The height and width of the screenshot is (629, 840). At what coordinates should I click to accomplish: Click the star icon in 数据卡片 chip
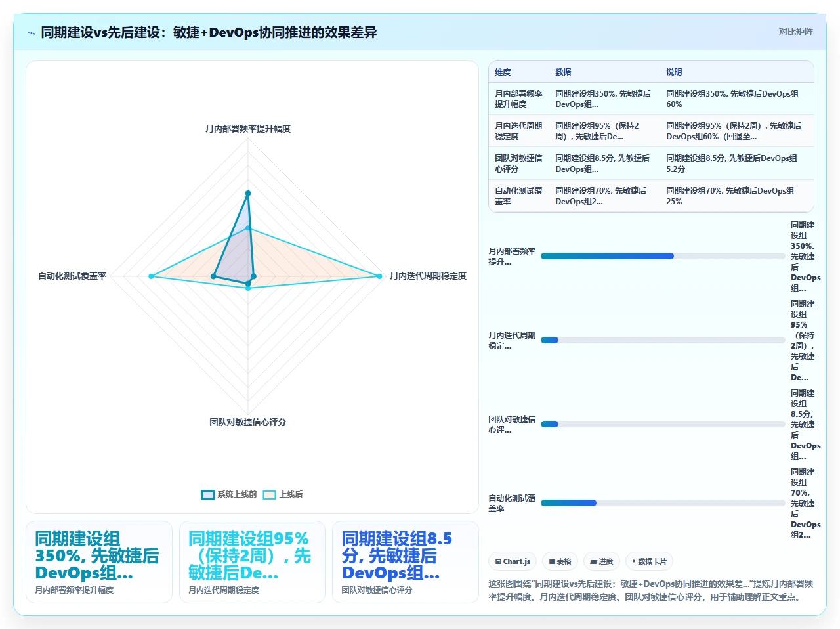(x=633, y=561)
